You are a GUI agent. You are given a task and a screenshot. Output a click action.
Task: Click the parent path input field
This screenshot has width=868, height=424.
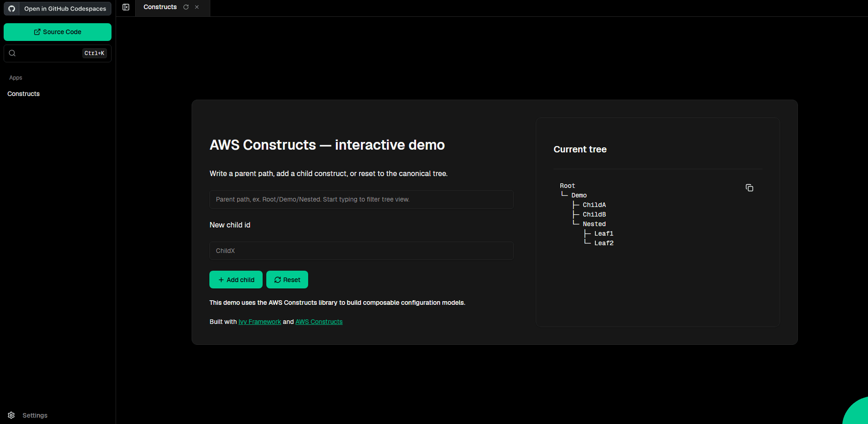pyautogui.click(x=361, y=199)
